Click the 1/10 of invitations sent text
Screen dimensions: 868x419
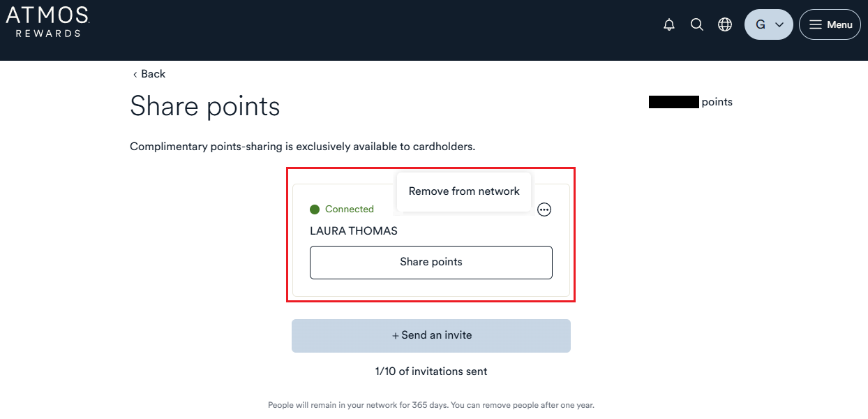coord(431,372)
